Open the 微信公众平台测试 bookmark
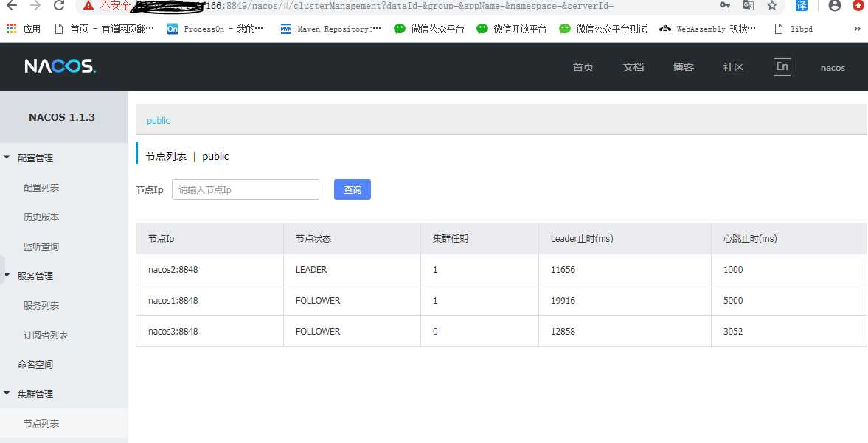This screenshot has height=443, width=868. click(x=603, y=29)
